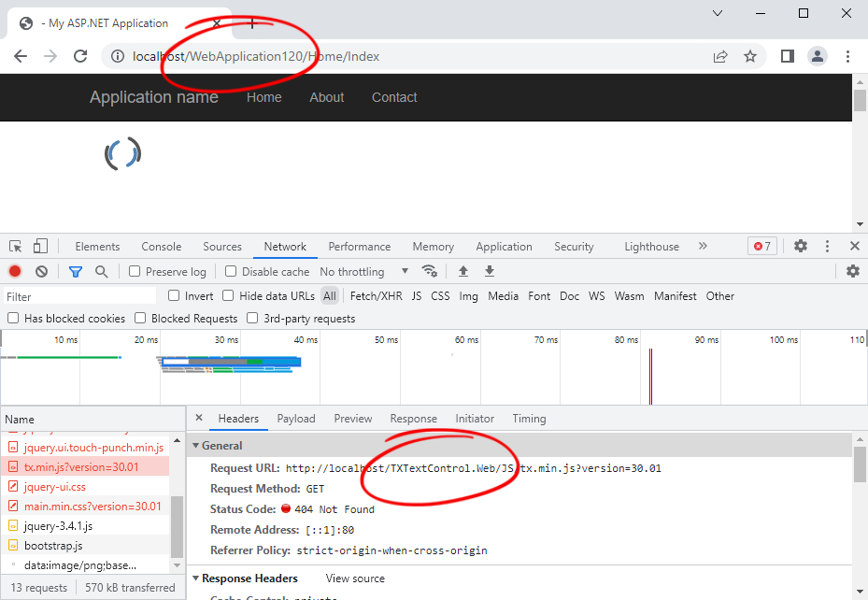Click the Application name brand link
Viewport: 868px width, 600px height.
coord(154,97)
